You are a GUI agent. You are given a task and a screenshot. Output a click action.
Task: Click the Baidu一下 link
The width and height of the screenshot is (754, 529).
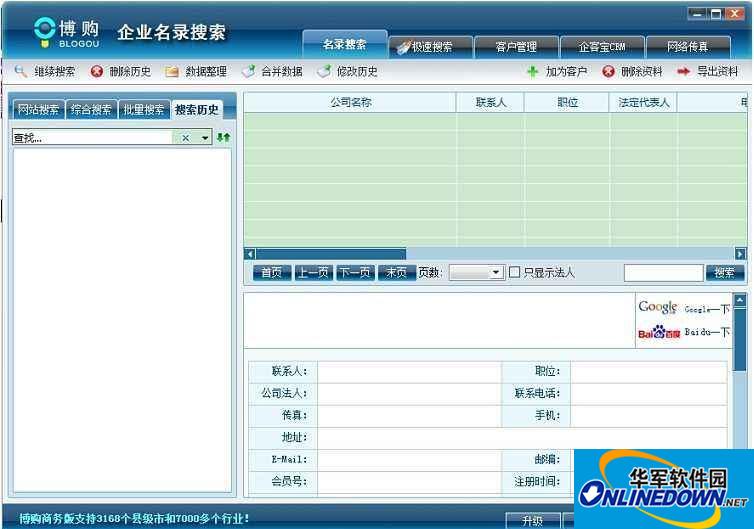(x=707, y=332)
